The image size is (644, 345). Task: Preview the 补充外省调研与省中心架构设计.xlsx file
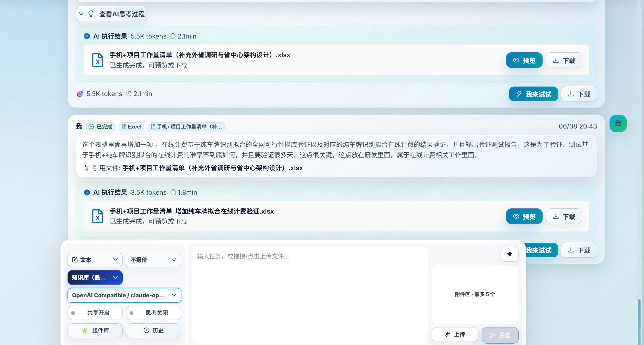524,60
